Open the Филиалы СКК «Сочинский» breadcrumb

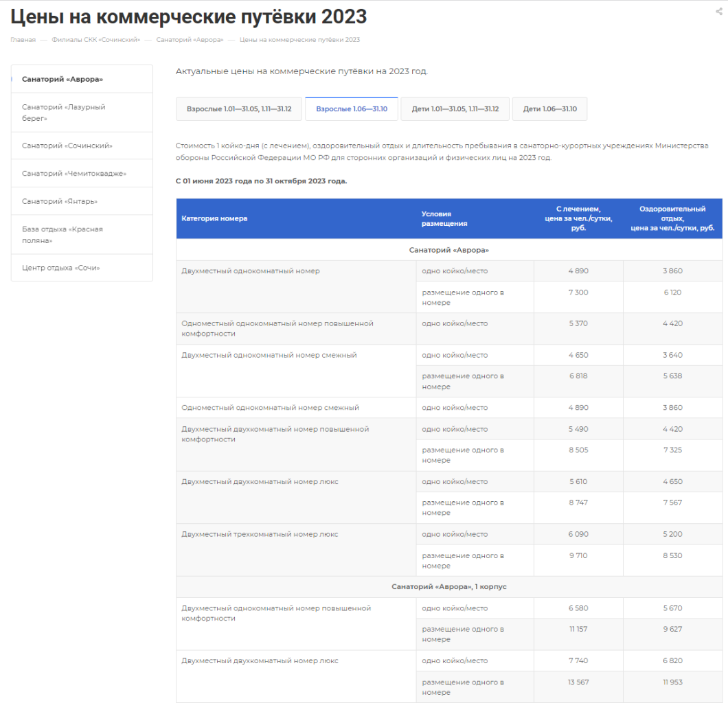coord(95,40)
